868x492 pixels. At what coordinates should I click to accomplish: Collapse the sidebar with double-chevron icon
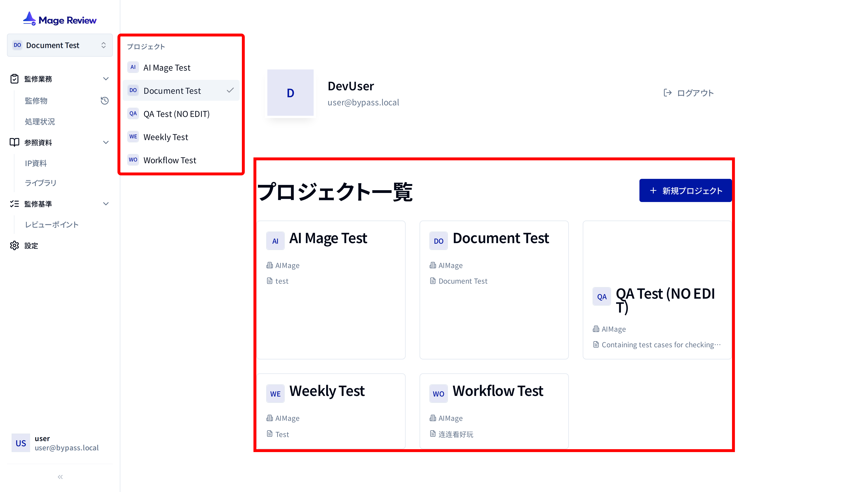[60, 477]
